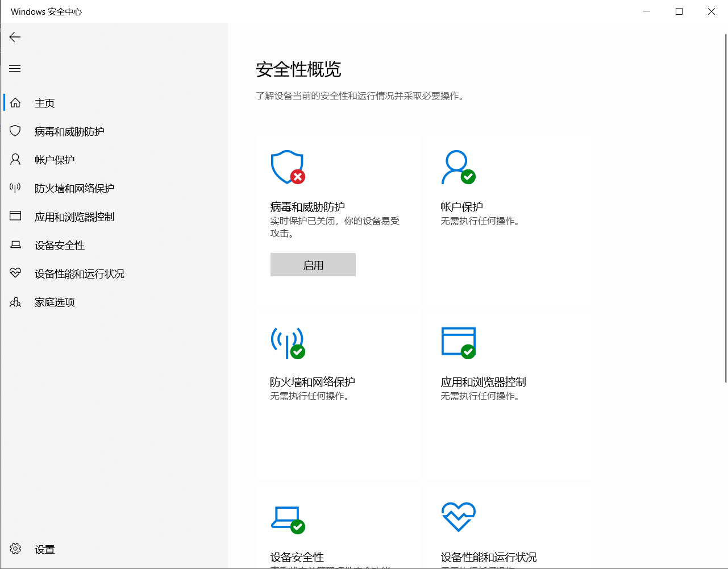Click the 安全性概览 heading
Image resolution: width=728 pixels, height=569 pixels.
pos(298,69)
